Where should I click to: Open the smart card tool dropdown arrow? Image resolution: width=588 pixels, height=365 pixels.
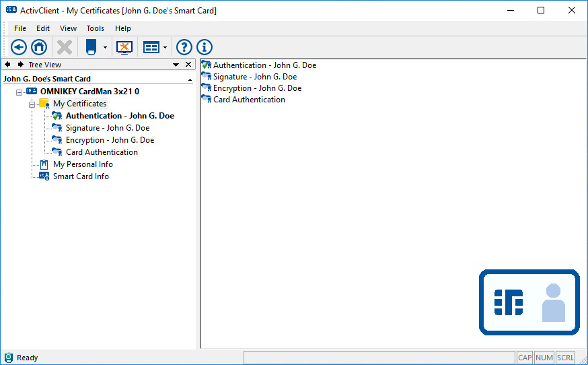click(x=105, y=48)
